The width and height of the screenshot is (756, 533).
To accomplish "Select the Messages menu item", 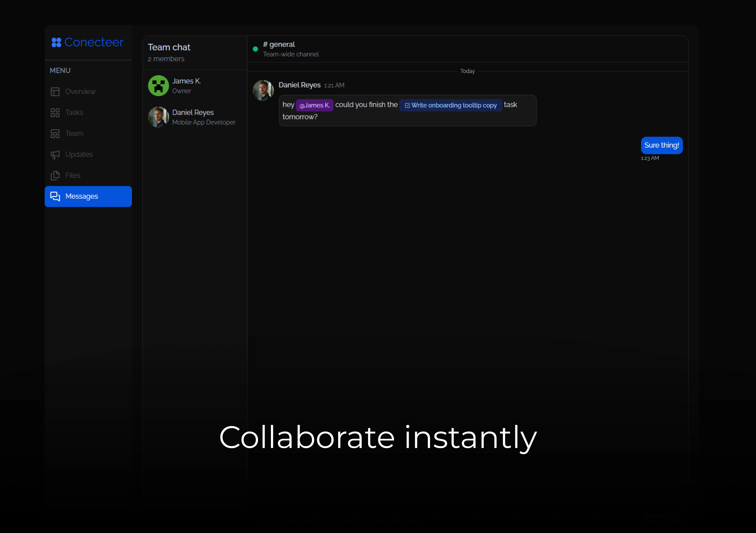I will [88, 196].
